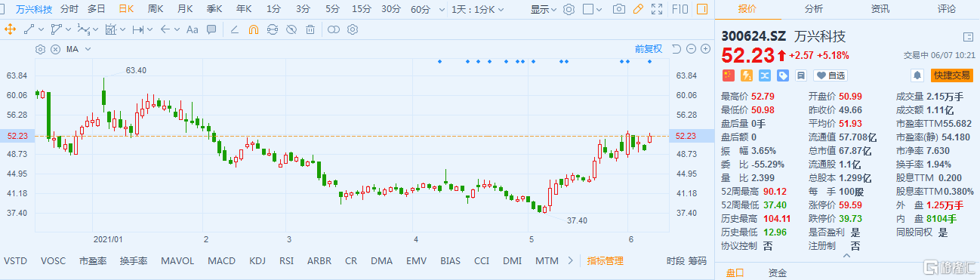The image size is (980, 280).
Task: Select the arrow marker tool
Action: (165, 29)
